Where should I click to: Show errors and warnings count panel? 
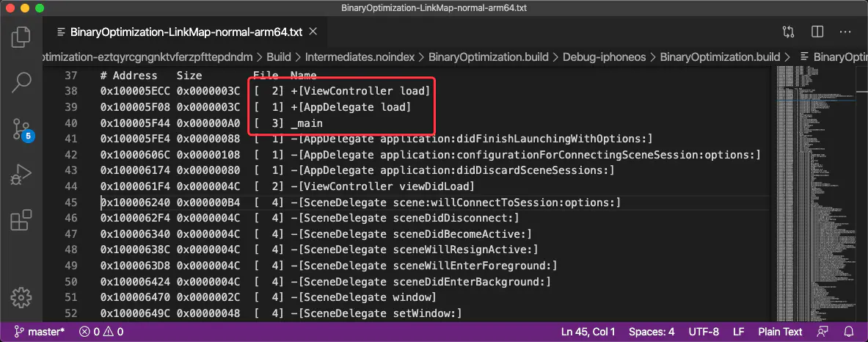point(101,332)
